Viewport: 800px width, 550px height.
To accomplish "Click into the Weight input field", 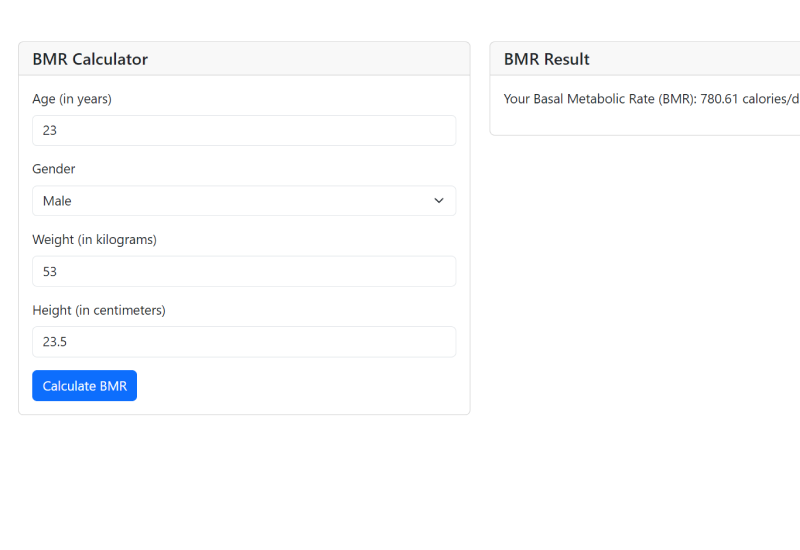I will (243, 271).
